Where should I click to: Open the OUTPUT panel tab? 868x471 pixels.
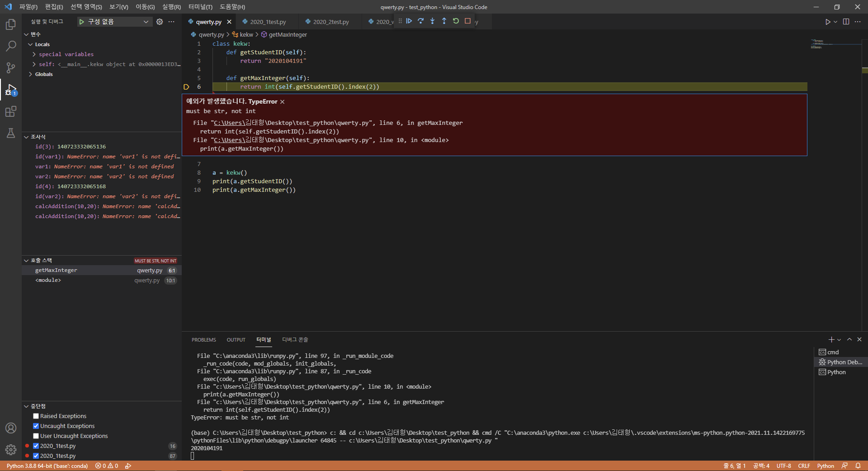pos(236,340)
